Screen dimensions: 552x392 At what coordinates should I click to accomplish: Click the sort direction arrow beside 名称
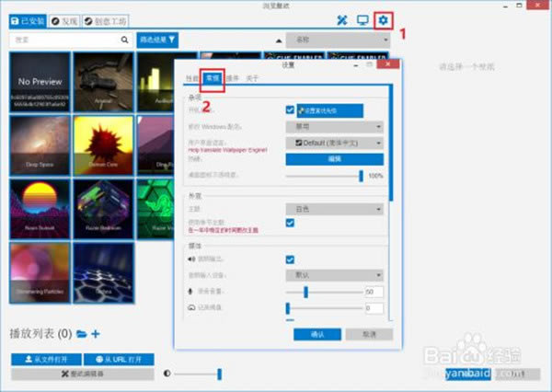point(280,40)
